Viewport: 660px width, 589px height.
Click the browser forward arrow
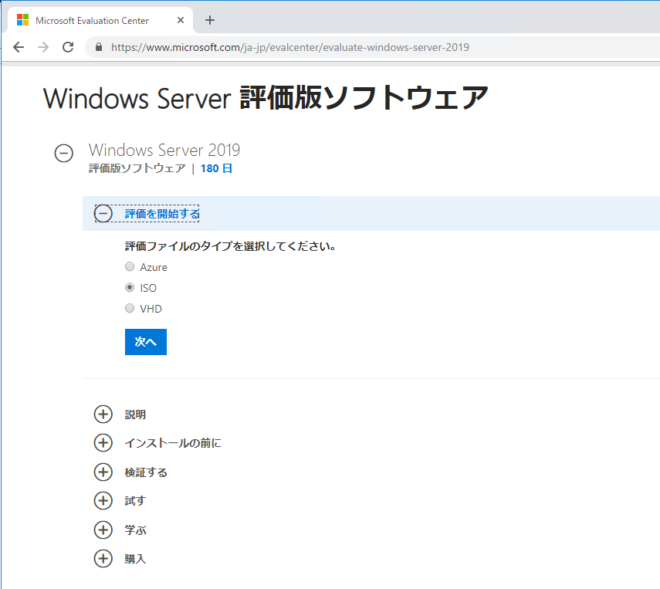pos(43,47)
